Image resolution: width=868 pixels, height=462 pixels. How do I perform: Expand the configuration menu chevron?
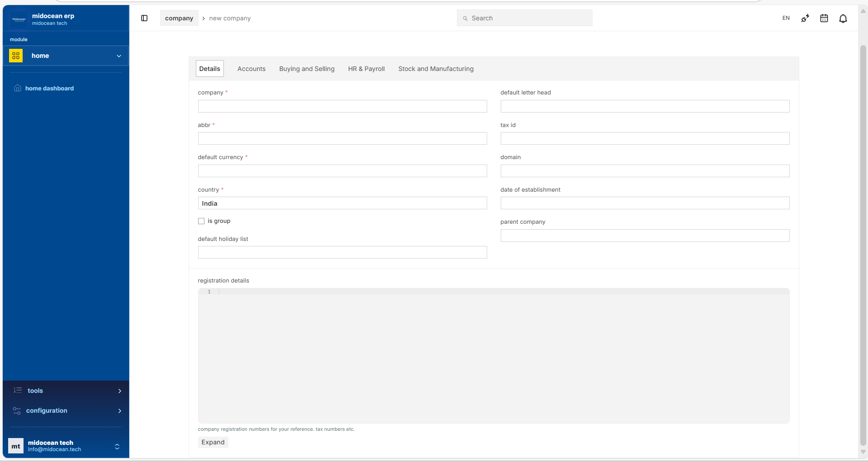[119, 411]
